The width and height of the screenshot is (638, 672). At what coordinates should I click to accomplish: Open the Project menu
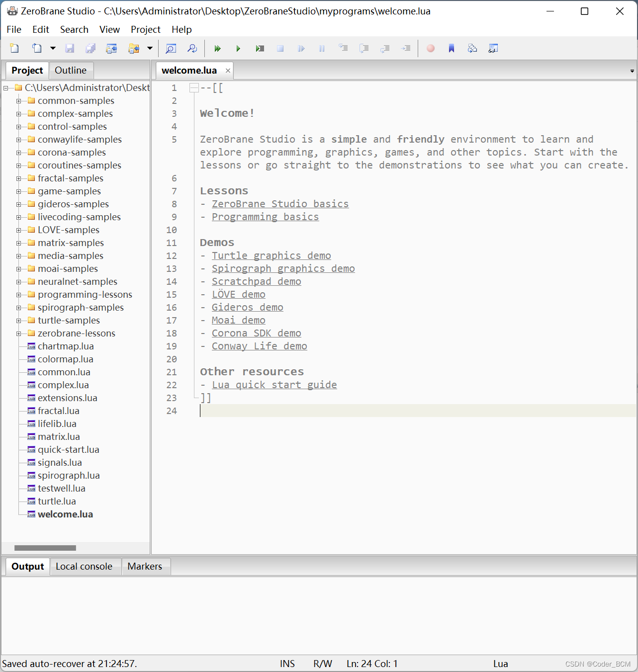tap(146, 29)
